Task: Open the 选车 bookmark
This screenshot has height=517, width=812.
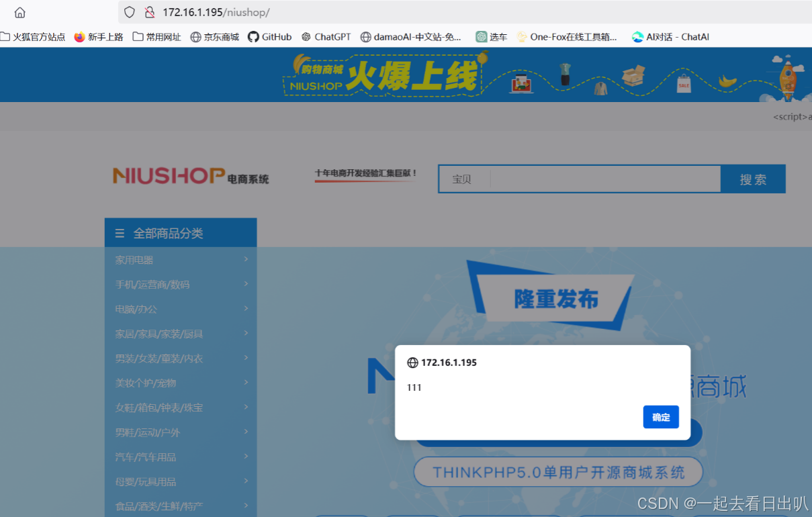Action: [492, 37]
